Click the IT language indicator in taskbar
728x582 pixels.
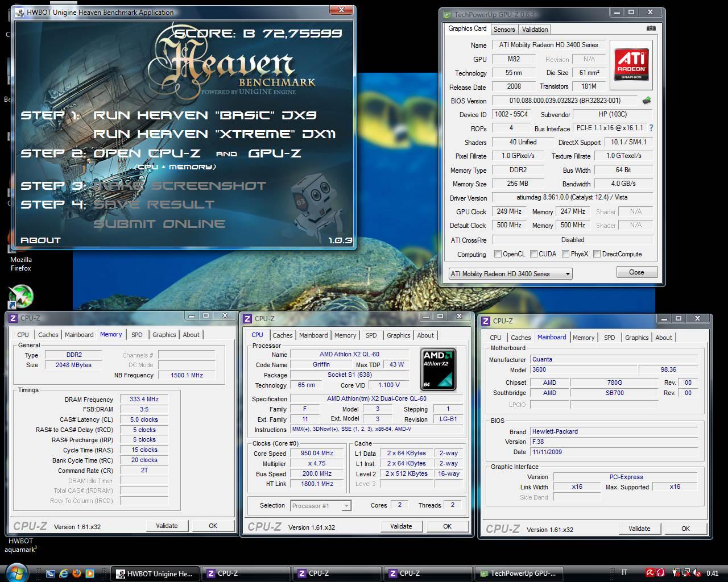point(624,573)
